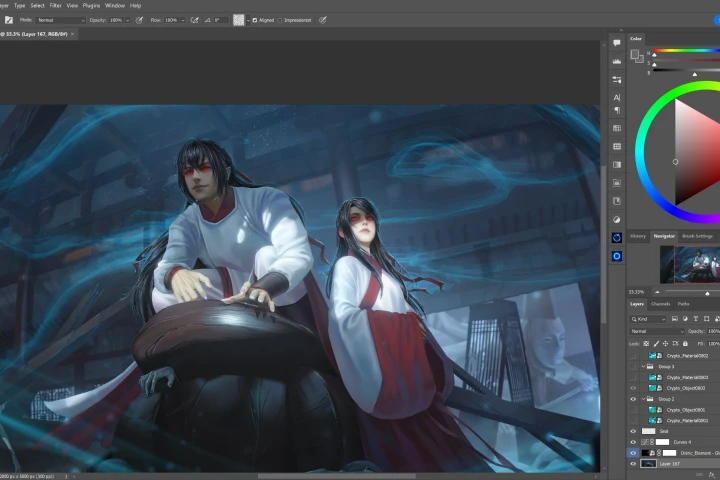Click the B brightness slider handle

pyautogui.click(x=695, y=74)
